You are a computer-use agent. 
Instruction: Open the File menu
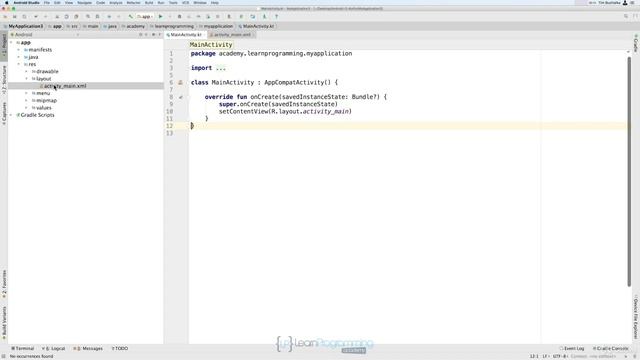[47, 2]
